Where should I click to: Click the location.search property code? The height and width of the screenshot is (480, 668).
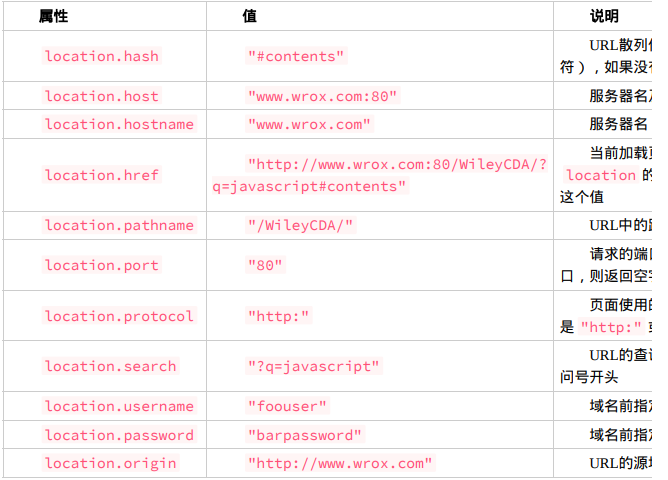coord(110,366)
